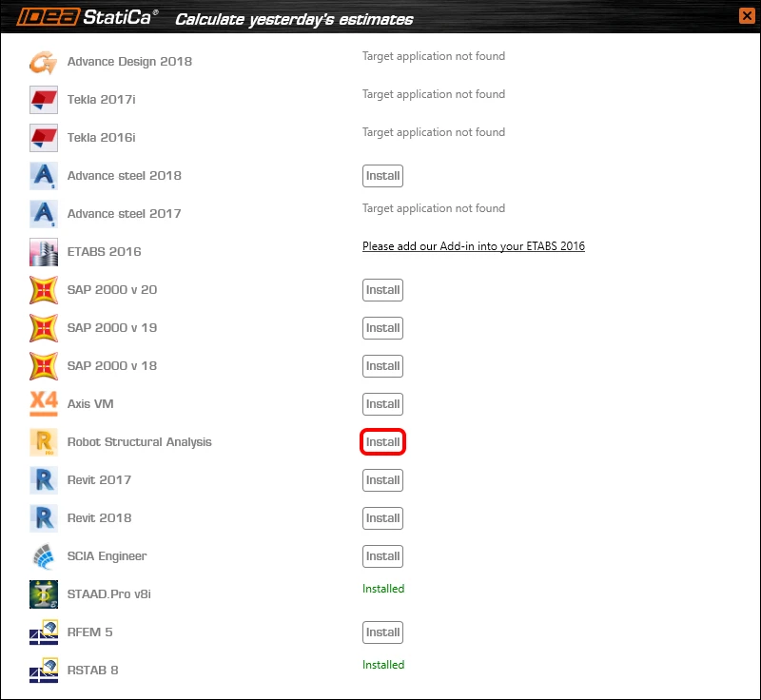Install the Revit 2017 plugin

(x=382, y=480)
